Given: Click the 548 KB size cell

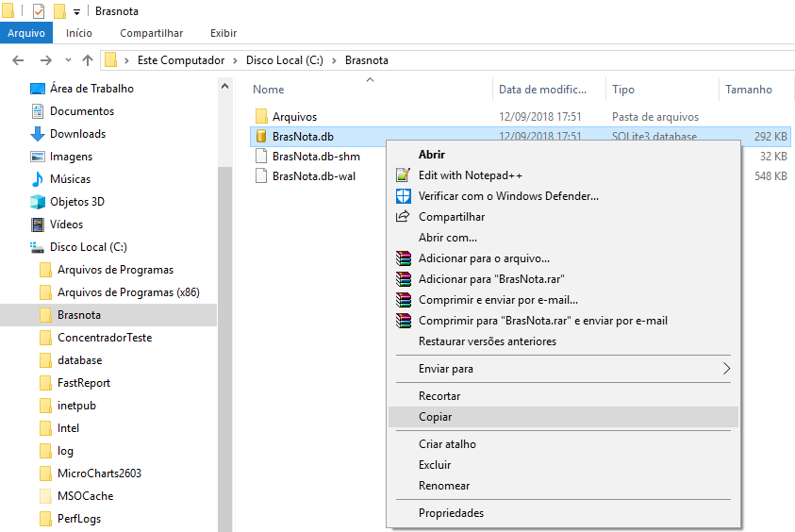Looking at the screenshot, I should pyautogui.click(x=770, y=176).
